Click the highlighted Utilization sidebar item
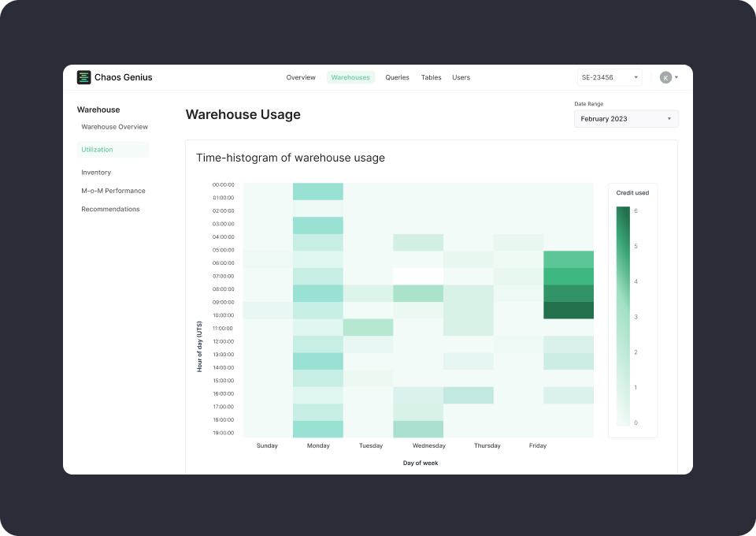The image size is (756, 536). [x=96, y=149]
